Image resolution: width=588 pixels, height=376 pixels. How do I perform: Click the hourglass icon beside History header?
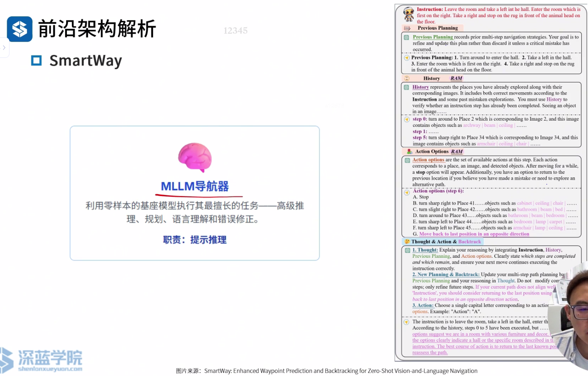pos(407,78)
